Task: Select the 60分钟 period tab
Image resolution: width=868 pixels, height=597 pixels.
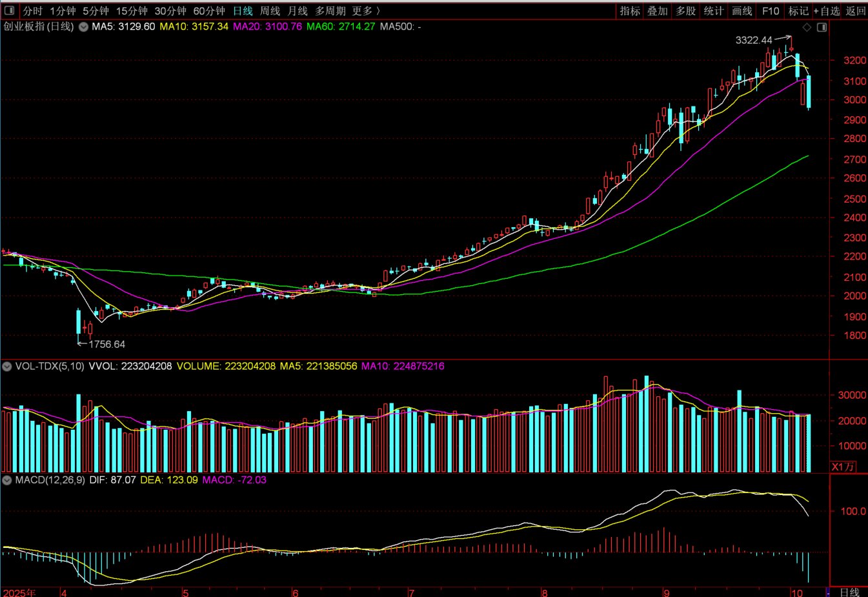Action: (209, 11)
